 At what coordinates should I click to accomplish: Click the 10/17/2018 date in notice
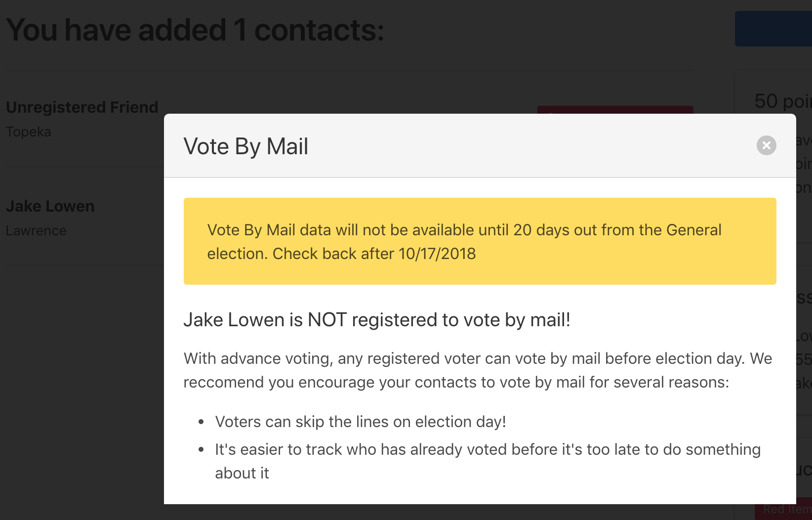click(437, 254)
